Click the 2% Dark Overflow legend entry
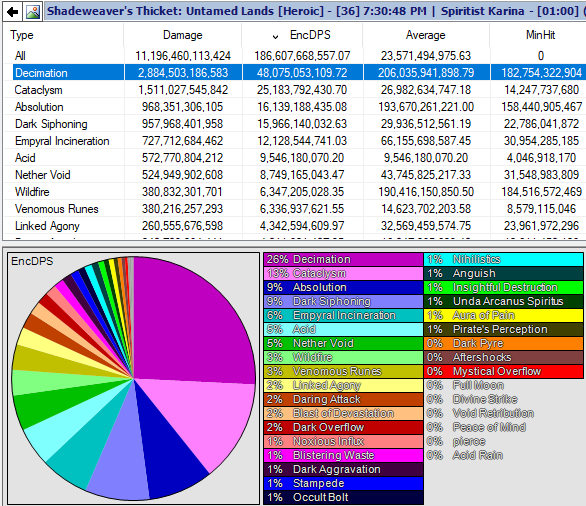Screen dimensions: 586x506 [343, 427]
